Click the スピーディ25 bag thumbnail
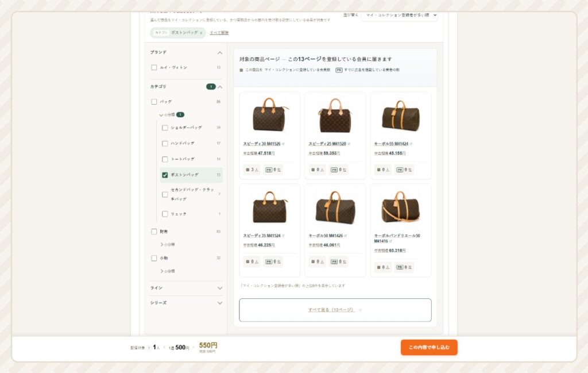The width and height of the screenshot is (588, 373). click(x=335, y=116)
